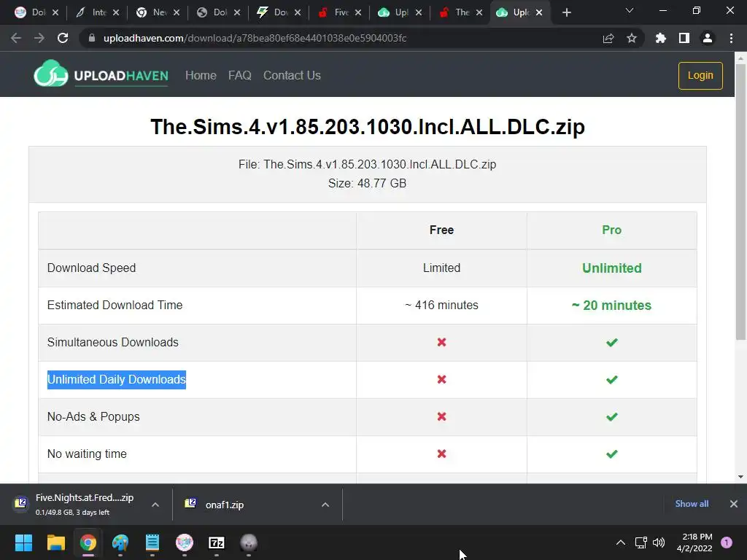
Task: Click the 'No-Ads & Popups' row label
Action: coord(93,416)
